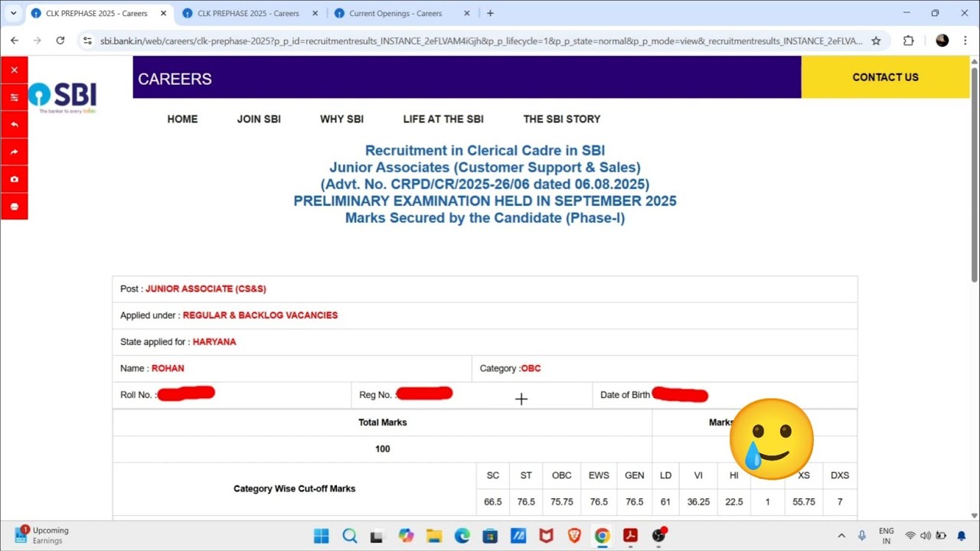980x551 pixels.
Task: Click the CAREERS header title
Action: (x=175, y=79)
